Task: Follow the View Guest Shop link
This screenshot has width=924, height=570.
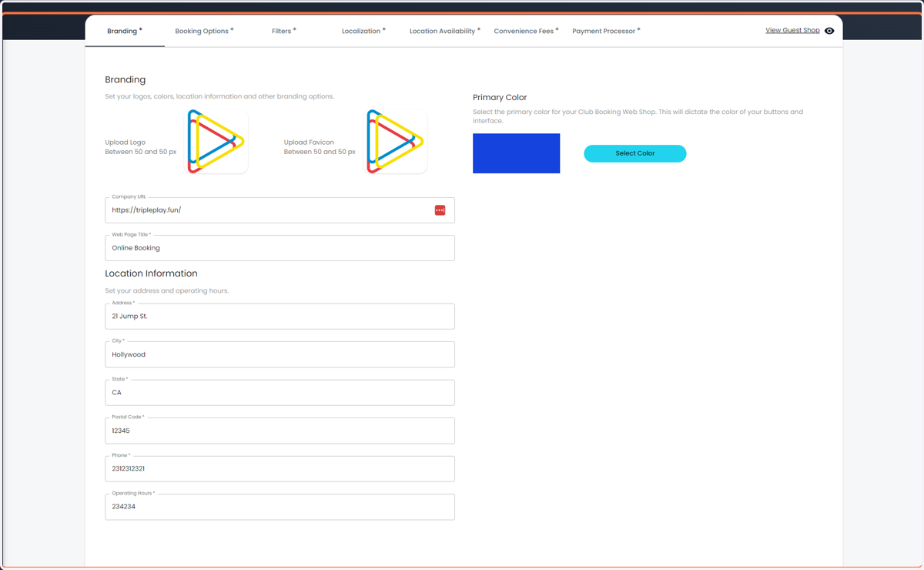Action: click(792, 31)
